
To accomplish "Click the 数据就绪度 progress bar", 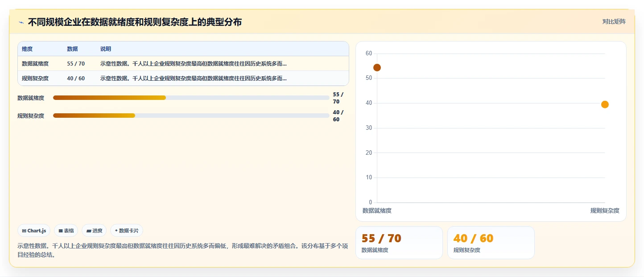I will pos(191,98).
